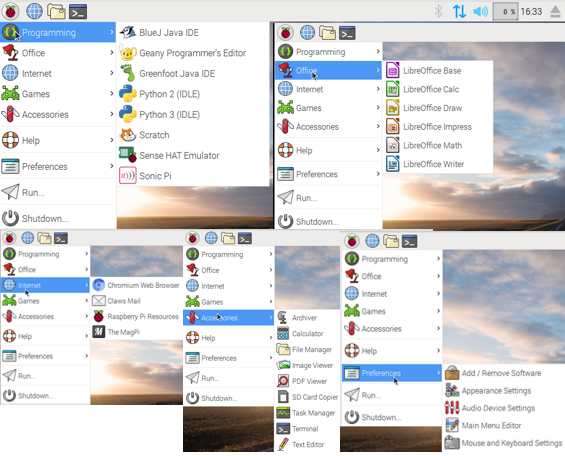
Task: Open LibreOffice Writer
Action: (438, 164)
